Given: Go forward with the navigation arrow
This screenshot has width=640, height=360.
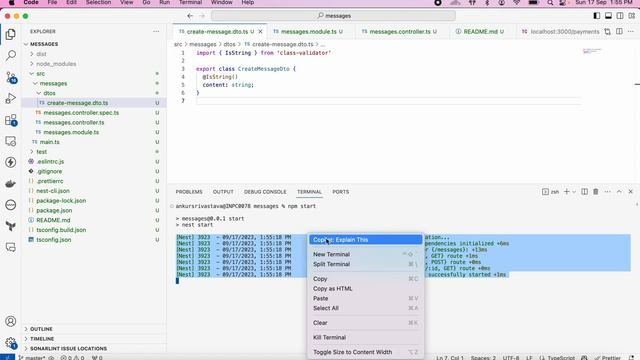Looking at the screenshot, I should [202, 16].
